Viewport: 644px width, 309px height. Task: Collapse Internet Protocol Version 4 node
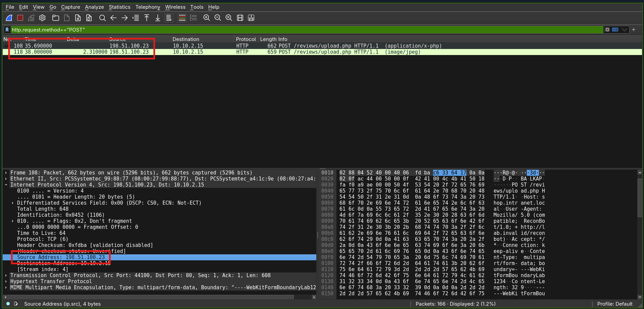(x=6, y=185)
